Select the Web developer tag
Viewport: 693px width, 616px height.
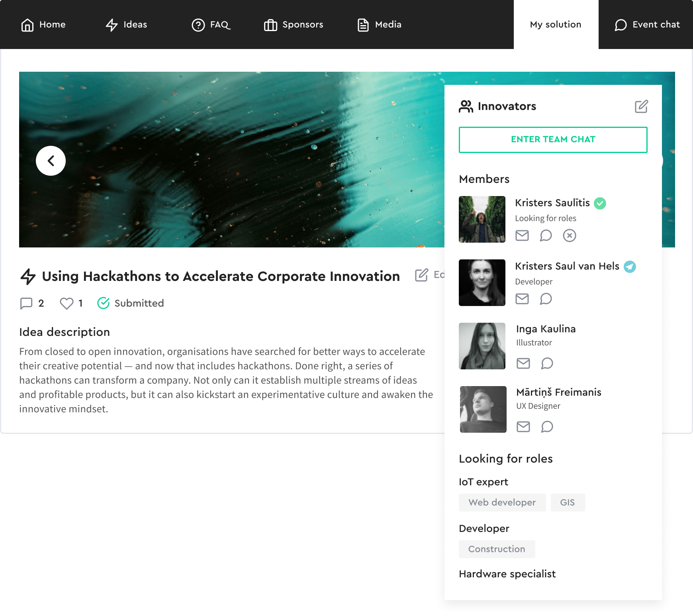click(x=502, y=502)
